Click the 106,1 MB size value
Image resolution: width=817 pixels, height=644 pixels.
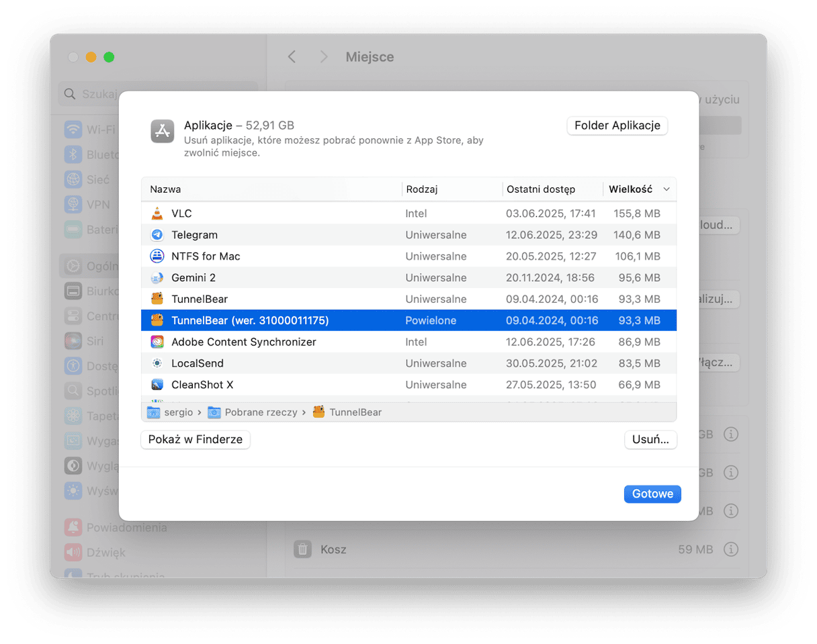(637, 257)
